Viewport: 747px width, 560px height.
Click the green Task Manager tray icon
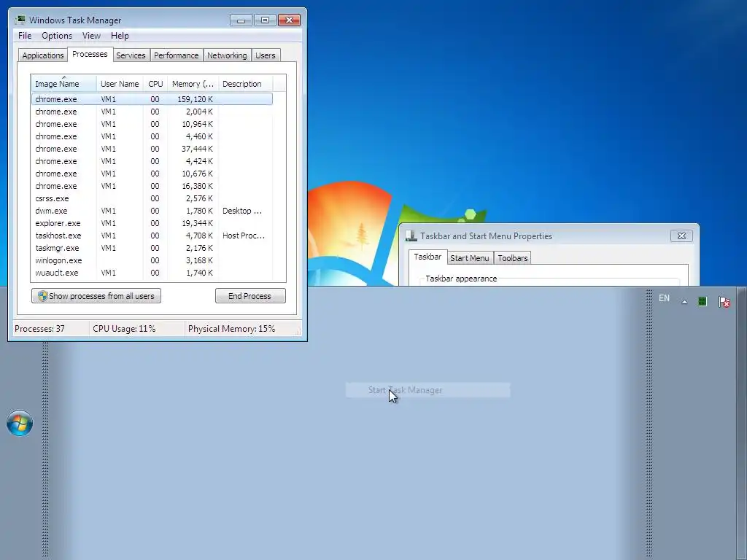pyautogui.click(x=703, y=301)
